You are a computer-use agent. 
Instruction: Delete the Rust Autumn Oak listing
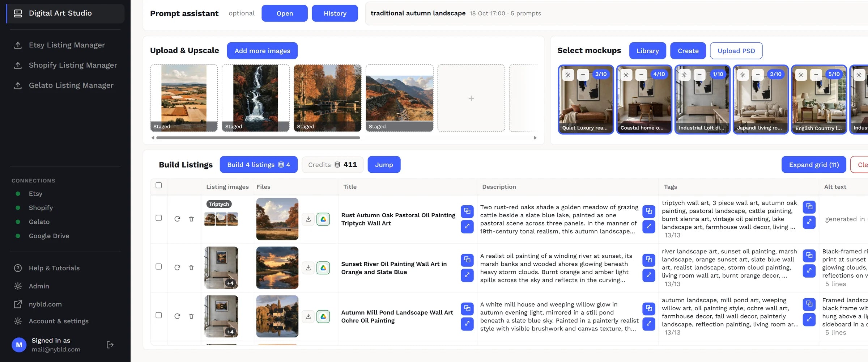(191, 219)
